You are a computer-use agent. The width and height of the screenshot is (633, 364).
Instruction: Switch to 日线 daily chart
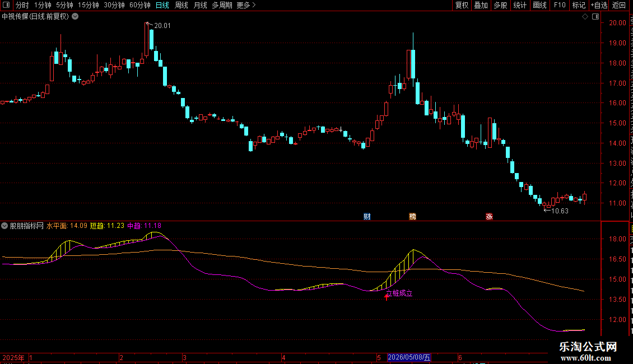(162, 5)
